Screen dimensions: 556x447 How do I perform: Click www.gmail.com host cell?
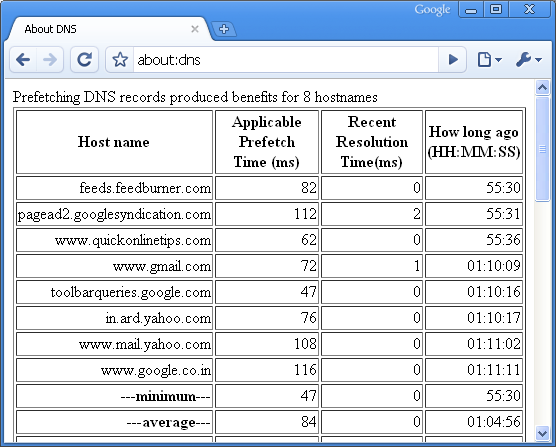click(114, 266)
